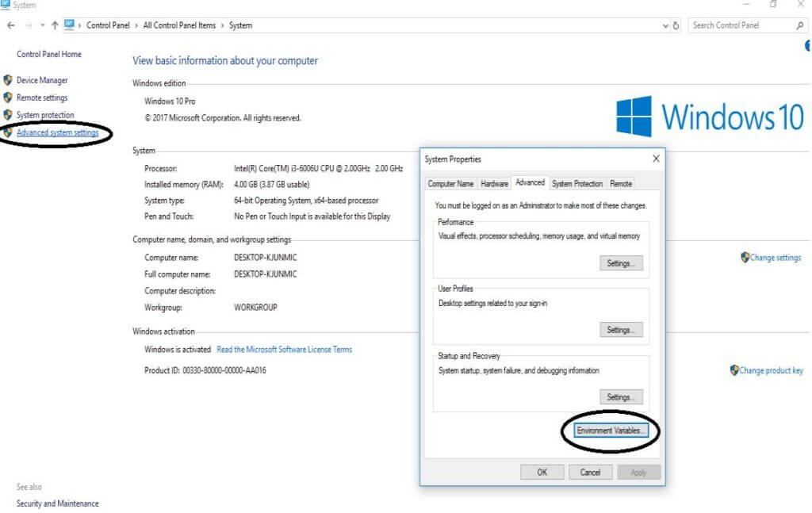Click the 4.00 GB installed memory value
Screen dimensions: 812x513
tap(271, 184)
